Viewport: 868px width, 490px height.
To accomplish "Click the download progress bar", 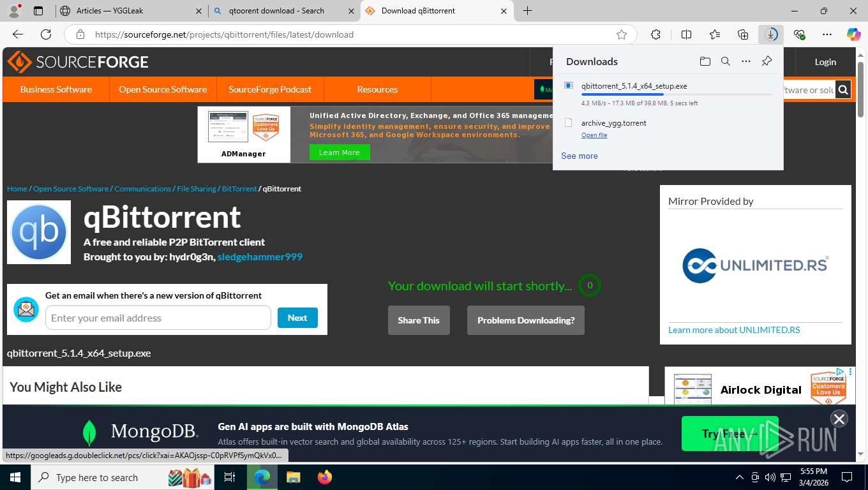I will coord(677,94).
